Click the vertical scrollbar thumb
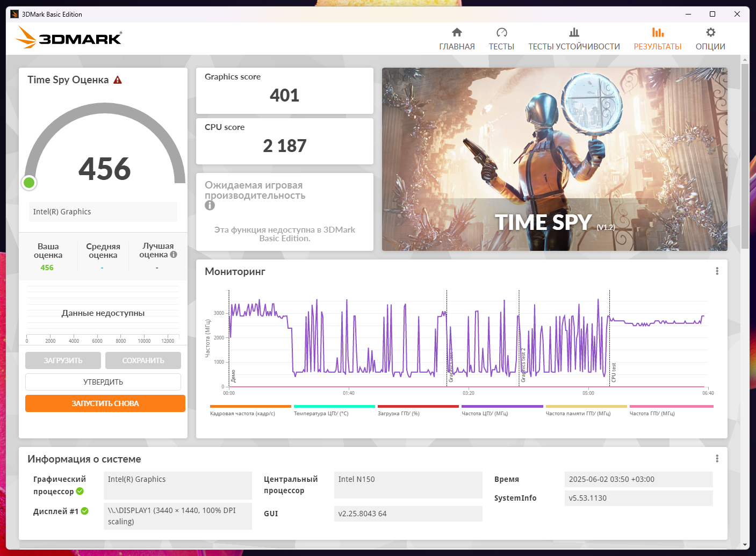 coord(745,156)
